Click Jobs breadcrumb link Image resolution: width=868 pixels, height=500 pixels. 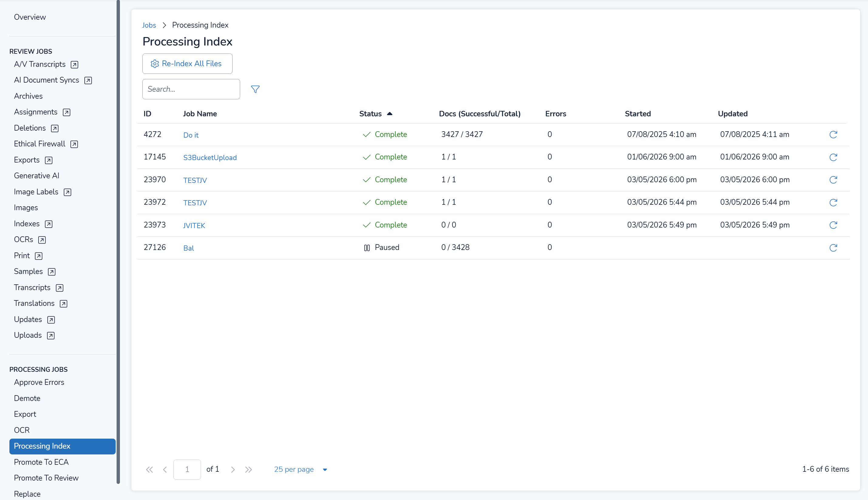click(x=149, y=25)
